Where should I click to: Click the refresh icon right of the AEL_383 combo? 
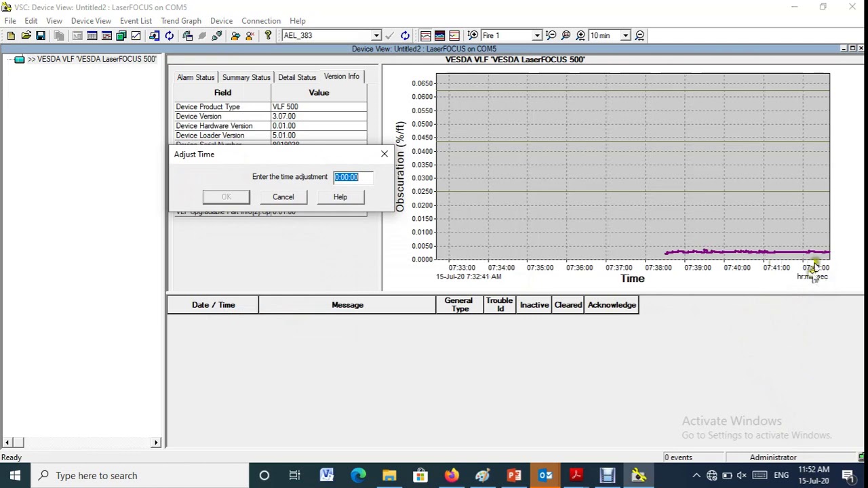click(405, 35)
